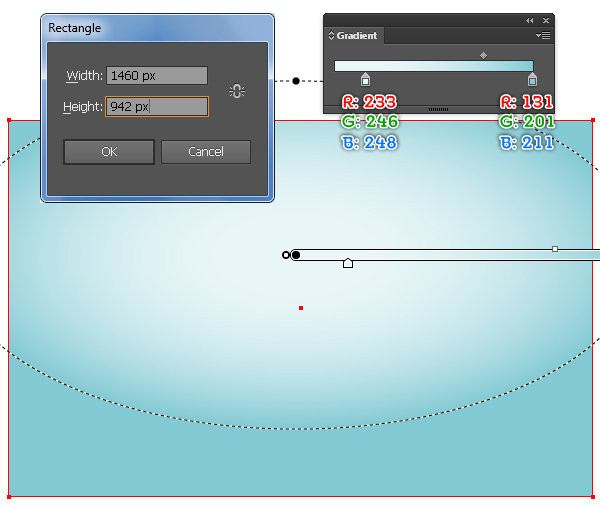The image size is (600, 508).
Task: Edit the Height field value
Action: tap(157, 106)
